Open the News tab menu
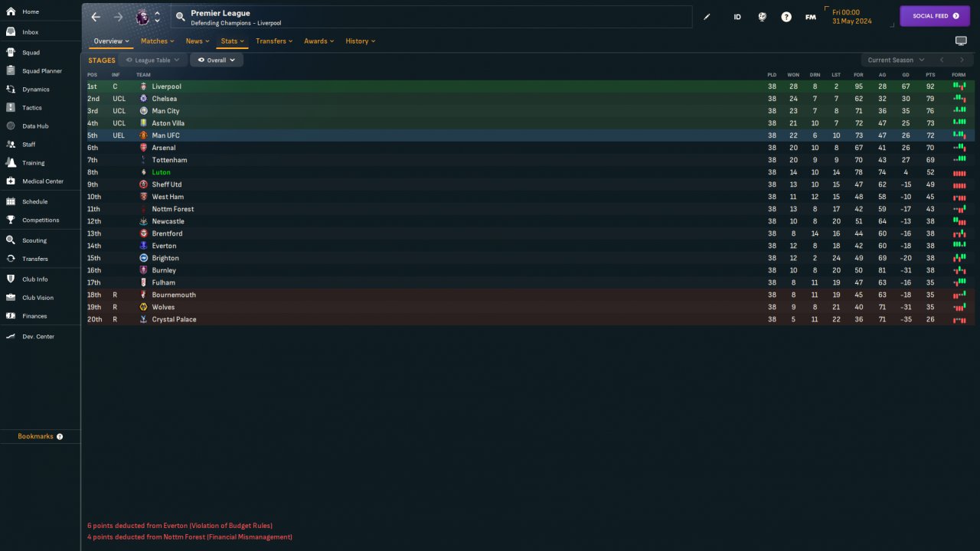 pos(198,41)
